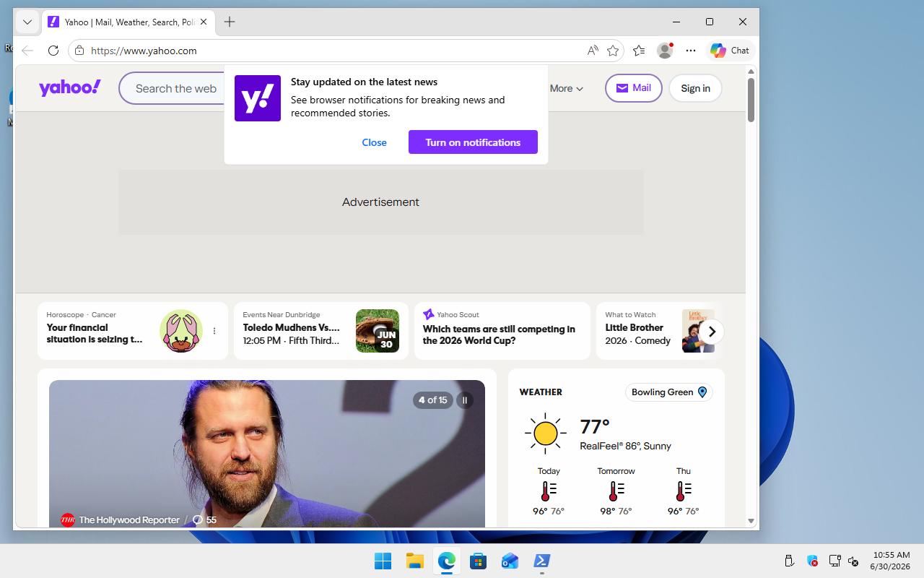The image size is (924, 578).
Task: Pause the news slideshow
Action: pos(465,400)
